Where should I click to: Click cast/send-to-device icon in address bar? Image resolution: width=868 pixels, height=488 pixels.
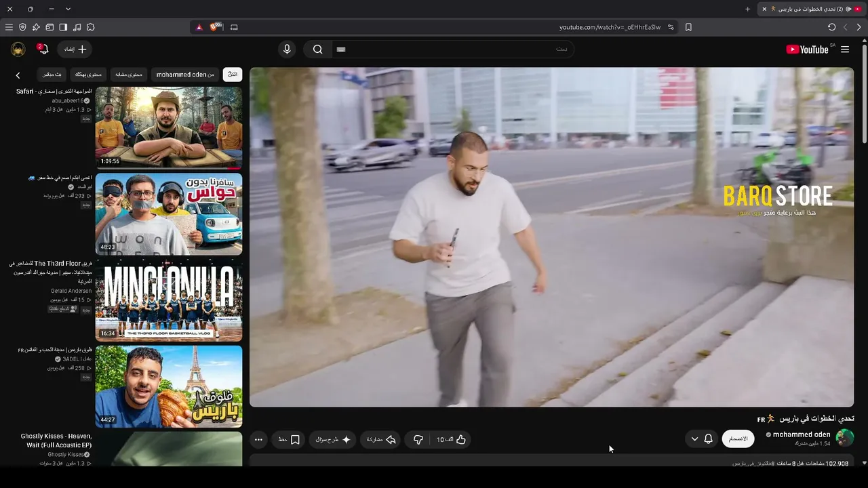(234, 27)
